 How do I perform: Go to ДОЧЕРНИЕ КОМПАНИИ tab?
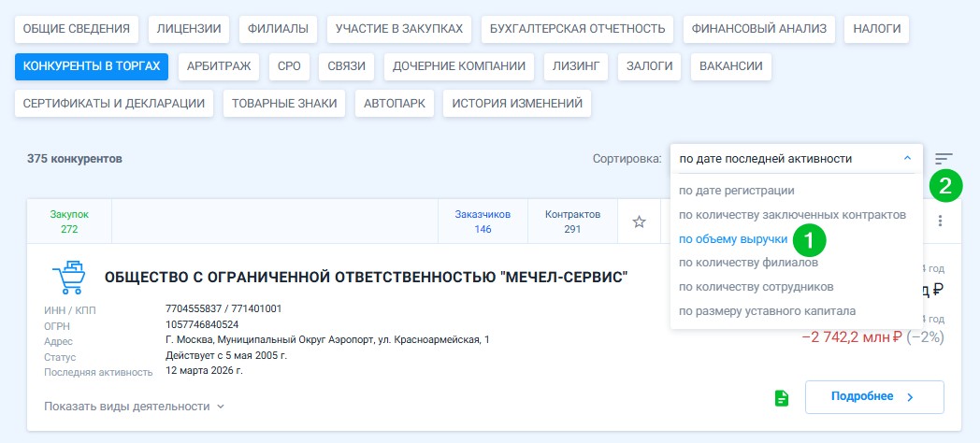pos(459,66)
